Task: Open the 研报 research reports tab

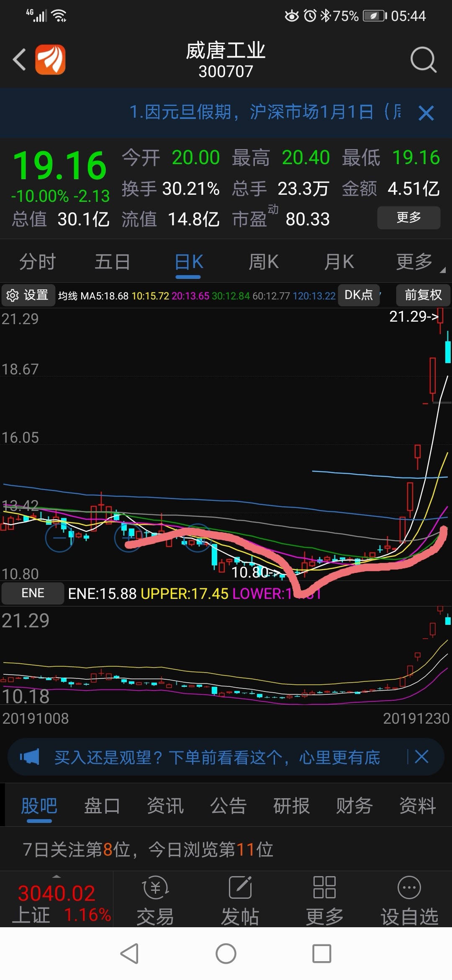Action: click(x=292, y=806)
